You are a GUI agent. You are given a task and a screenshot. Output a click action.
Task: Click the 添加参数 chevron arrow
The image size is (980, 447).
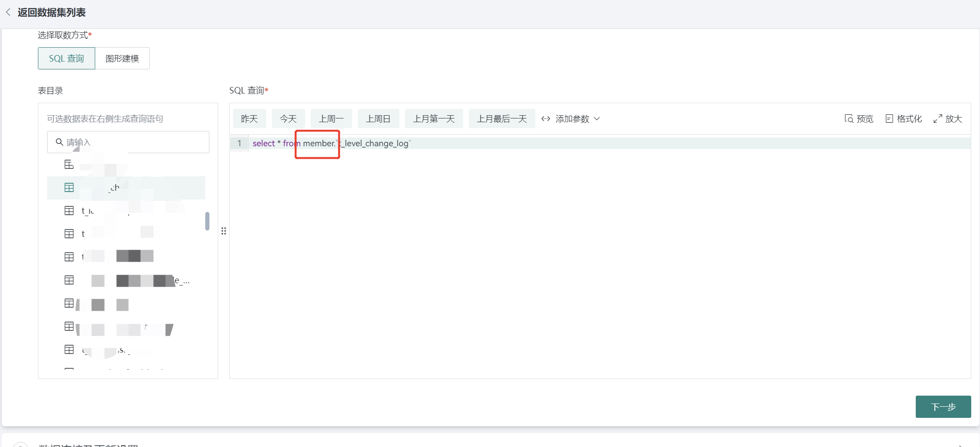597,119
